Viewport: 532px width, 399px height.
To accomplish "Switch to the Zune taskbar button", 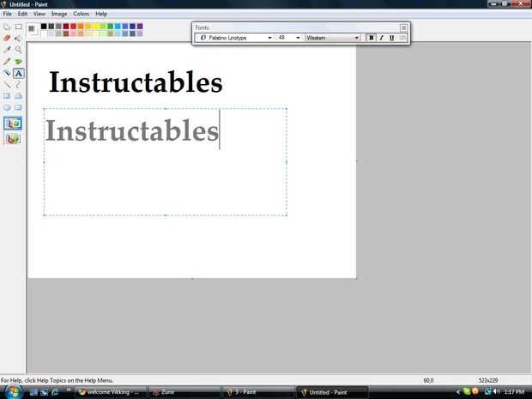I will point(184,392).
